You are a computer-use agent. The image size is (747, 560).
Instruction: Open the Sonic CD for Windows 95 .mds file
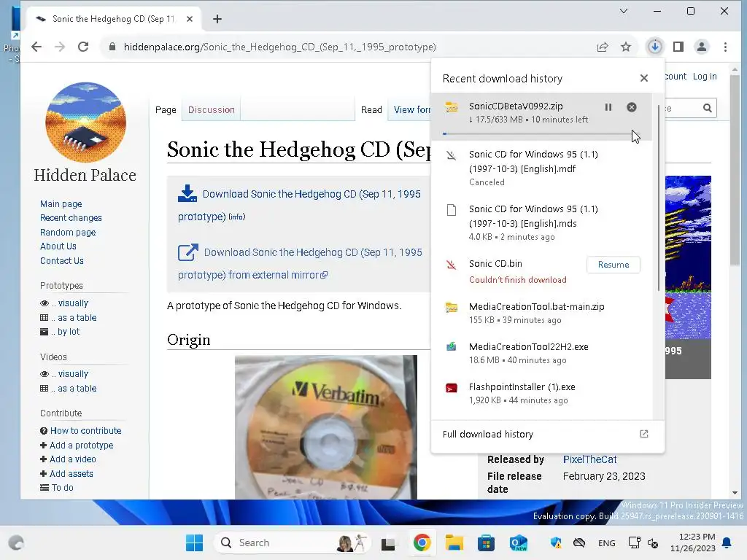click(x=541, y=222)
